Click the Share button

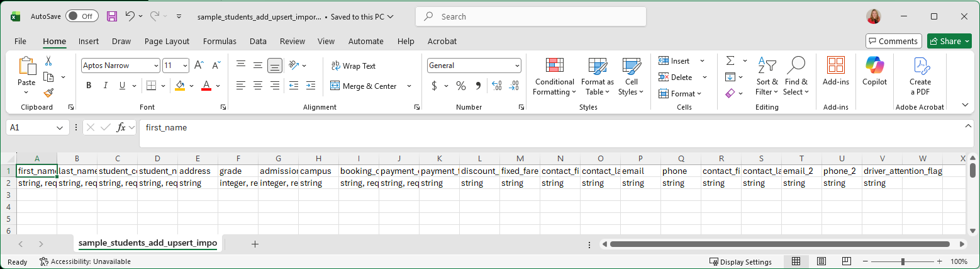pyautogui.click(x=949, y=41)
